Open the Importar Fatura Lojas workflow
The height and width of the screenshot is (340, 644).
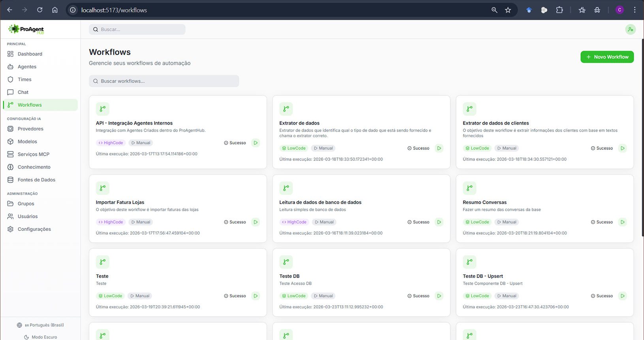[120, 202]
